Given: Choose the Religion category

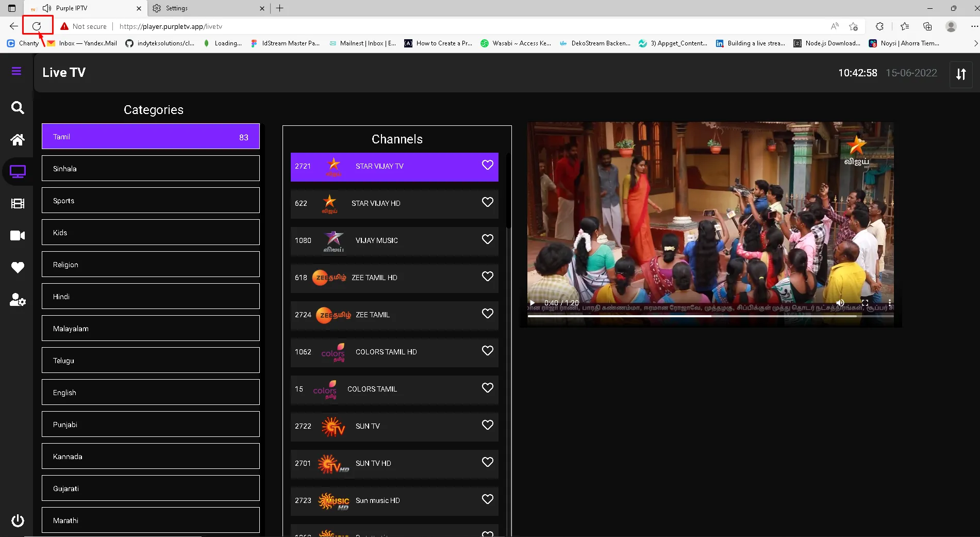Looking at the screenshot, I should [151, 265].
